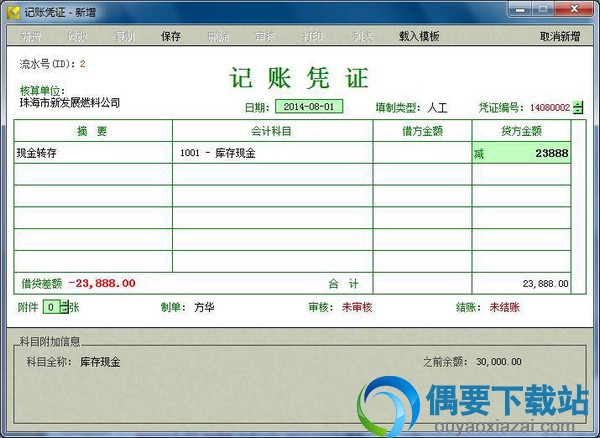Click the 复制 toolbar item
The image size is (600, 438).
(x=124, y=36)
